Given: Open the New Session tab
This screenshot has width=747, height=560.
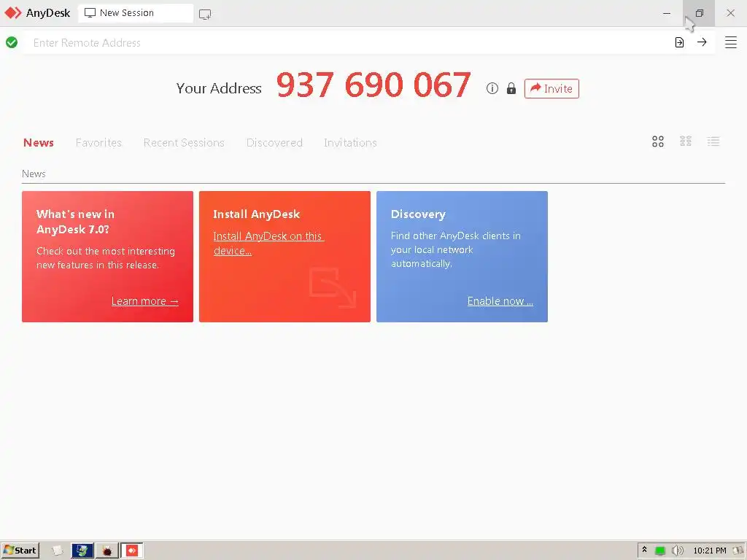Looking at the screenshot, I should [135, 13].
